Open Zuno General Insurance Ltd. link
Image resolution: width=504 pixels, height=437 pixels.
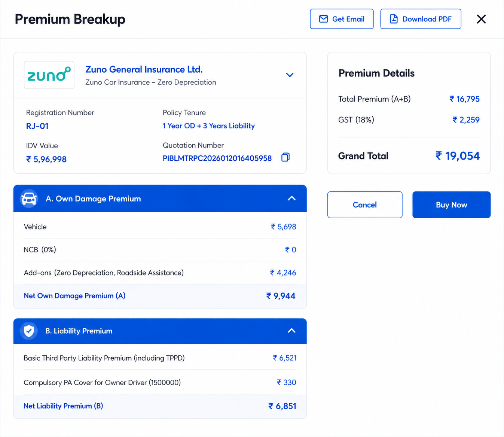click(144, 69)
